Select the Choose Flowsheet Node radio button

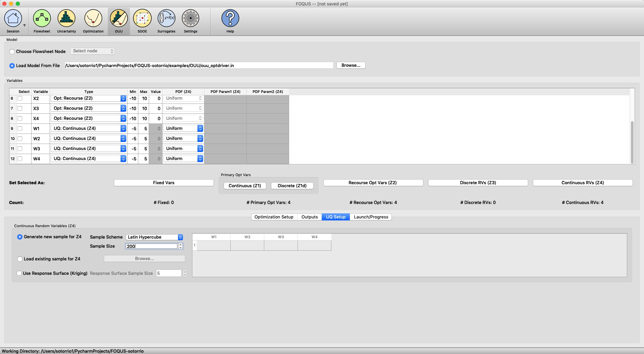(x=12, y=52)
